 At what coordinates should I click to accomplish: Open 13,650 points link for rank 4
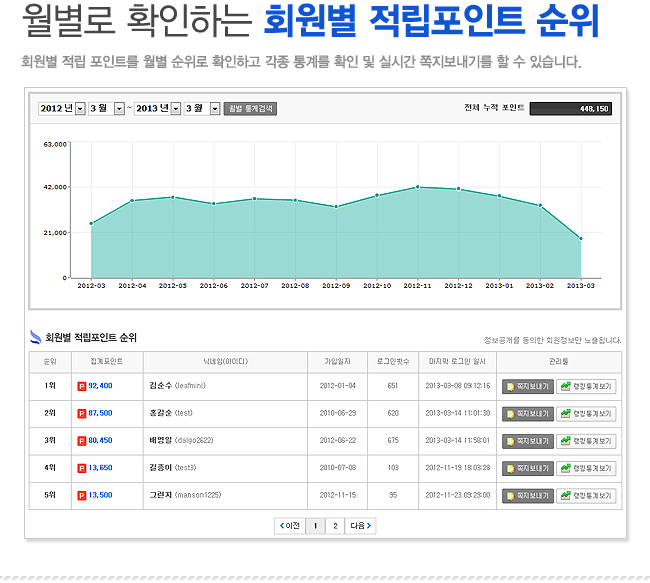pos(100,468)
